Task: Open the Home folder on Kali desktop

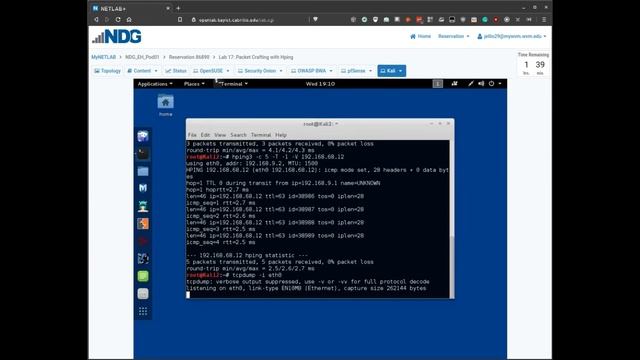Action: [x=165, y=105]
